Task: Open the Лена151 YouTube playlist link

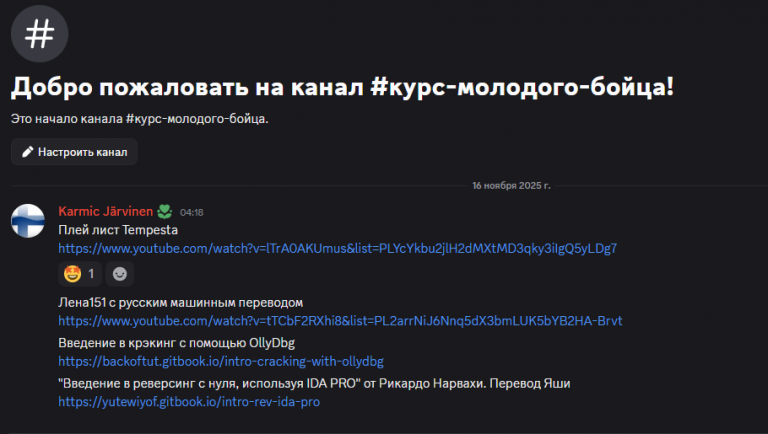Action: coord(340,321)
